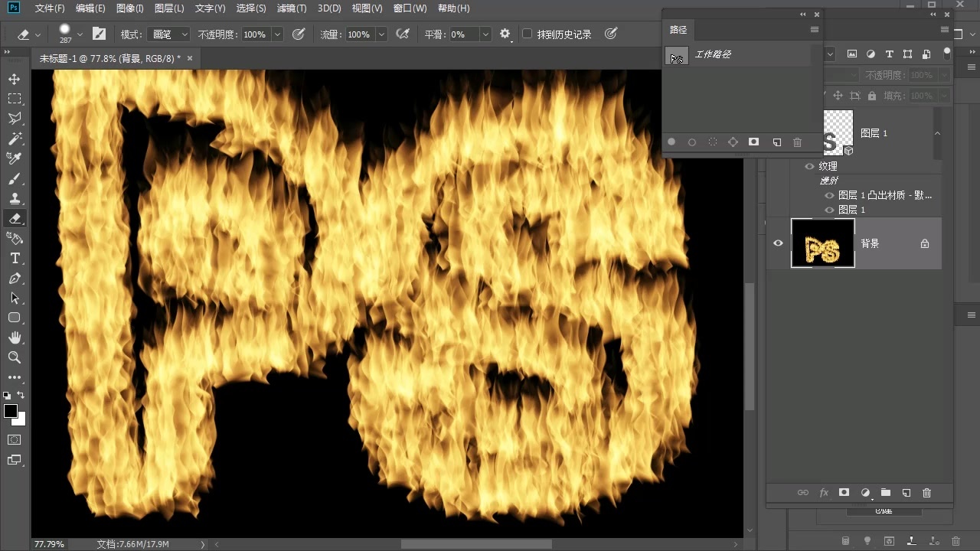Toggle pressure for opacity button

point(299,34)
